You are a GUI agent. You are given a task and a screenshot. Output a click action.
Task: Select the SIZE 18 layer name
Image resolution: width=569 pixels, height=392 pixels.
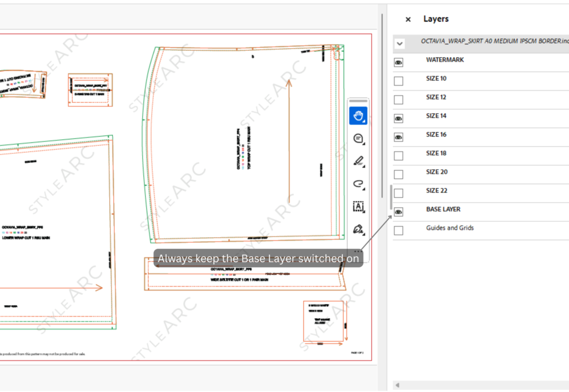[436, 153]
